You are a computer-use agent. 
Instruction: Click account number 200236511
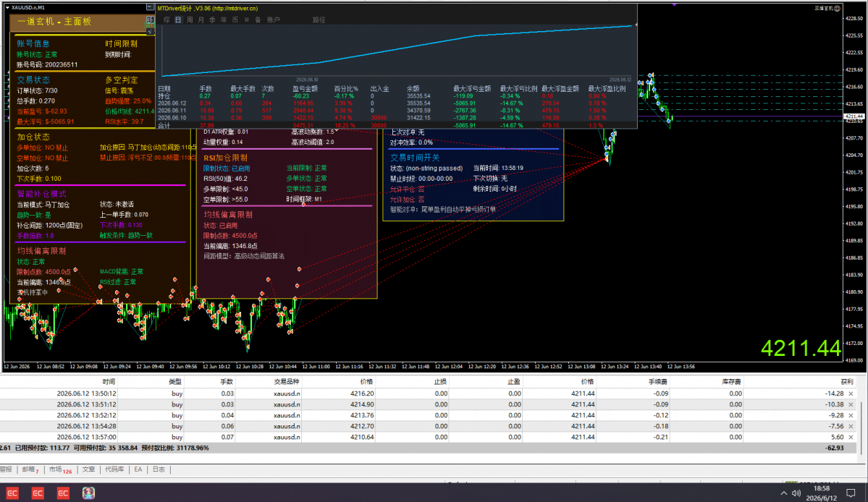61,64
